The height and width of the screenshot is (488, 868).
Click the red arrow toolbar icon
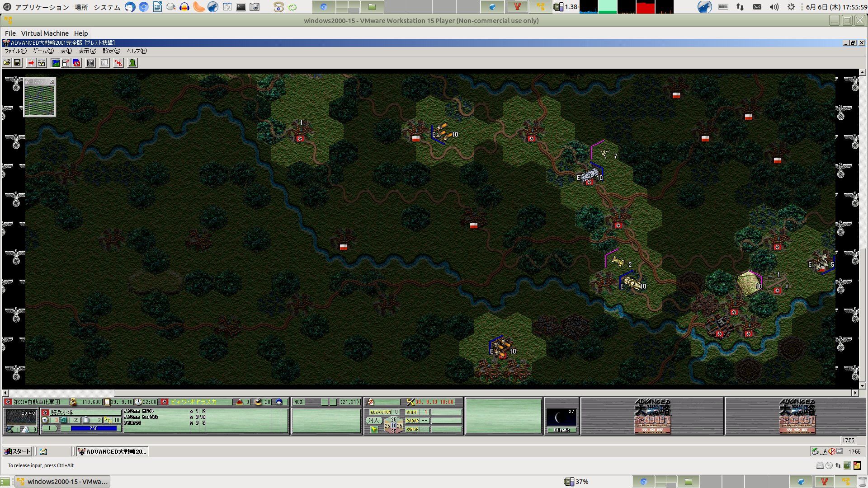[x=31, y=63]
